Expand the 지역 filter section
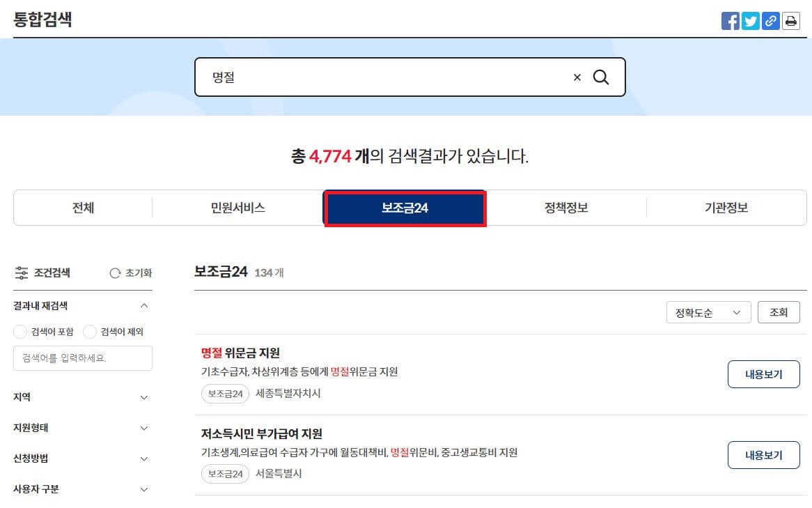The height and width of the screenshot is (508, 812). (144, 397)
